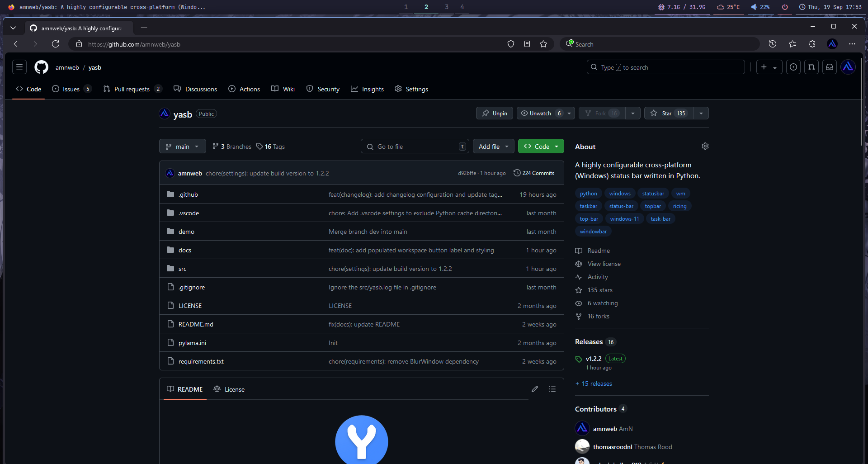Bookmark this page with the star icon
The width and height of the screenshot is (868, 464).
click(x=543, y=44)
